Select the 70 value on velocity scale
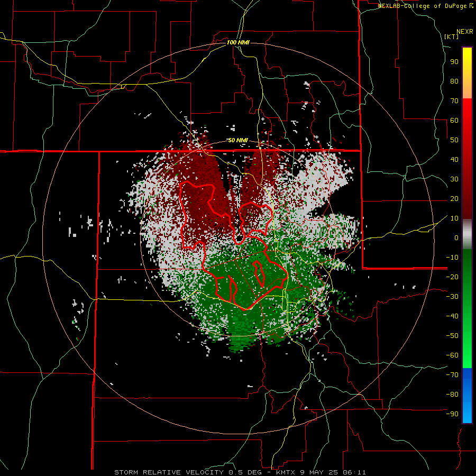The width and height of the screenshot is (476, 476). (x=454, y=101)
